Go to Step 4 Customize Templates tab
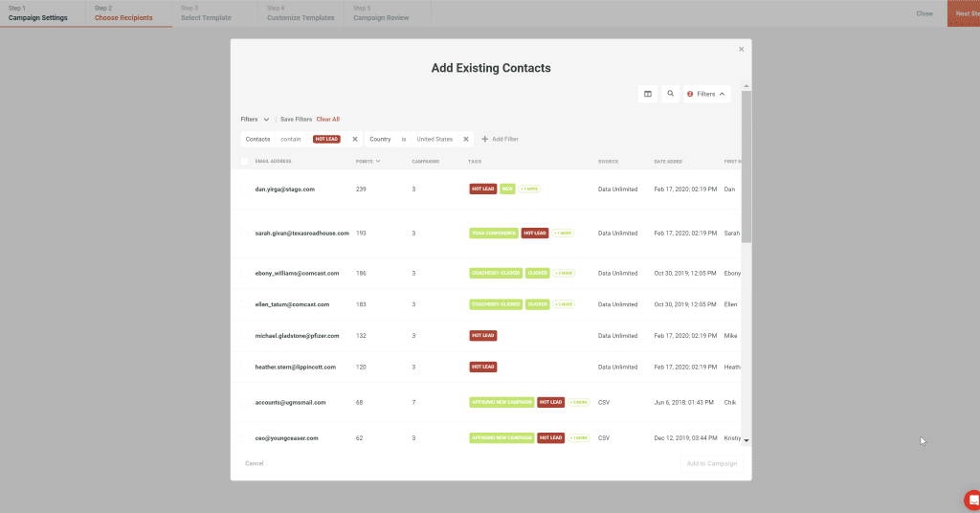The width and height of the screenshot is (980, 513). 301,13
